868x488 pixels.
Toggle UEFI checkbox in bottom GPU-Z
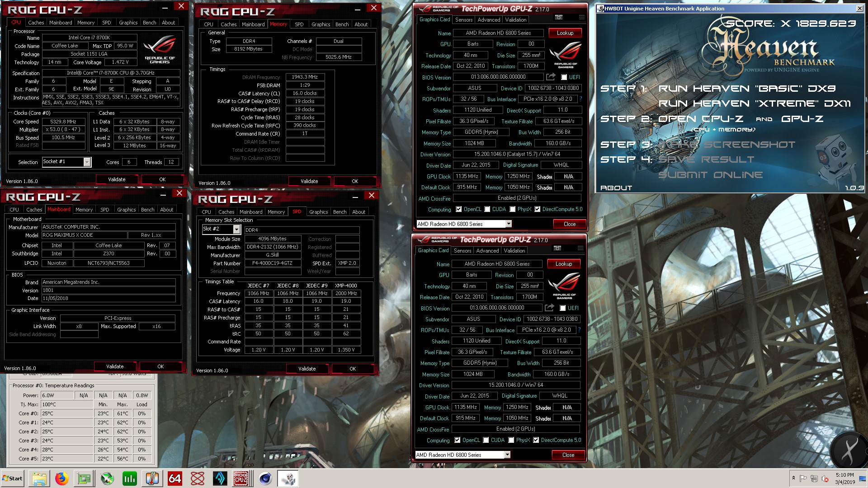coord(562,308)
